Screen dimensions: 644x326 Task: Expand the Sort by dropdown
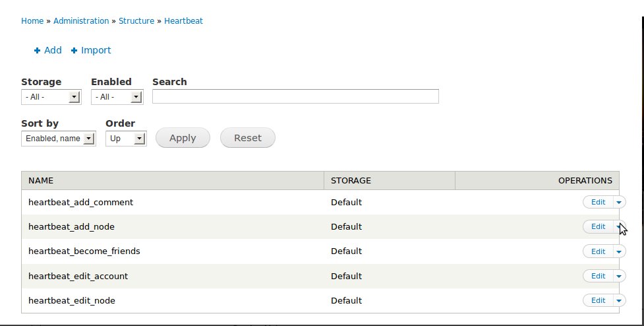[58, 139]
